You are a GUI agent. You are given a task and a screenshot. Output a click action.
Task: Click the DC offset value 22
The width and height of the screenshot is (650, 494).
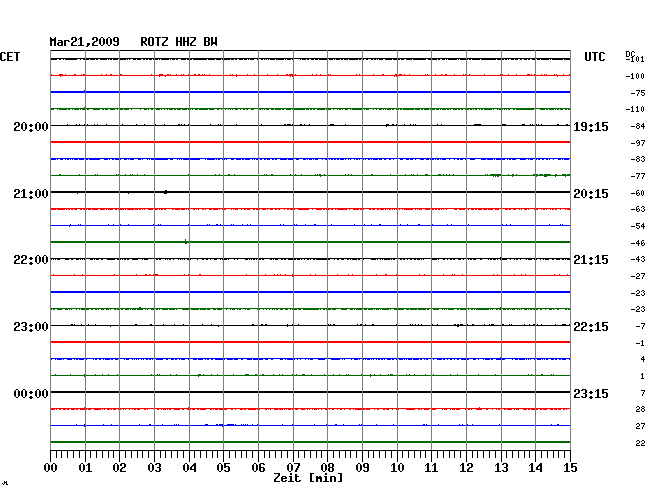pyautogui.click(x=640, y=443)
